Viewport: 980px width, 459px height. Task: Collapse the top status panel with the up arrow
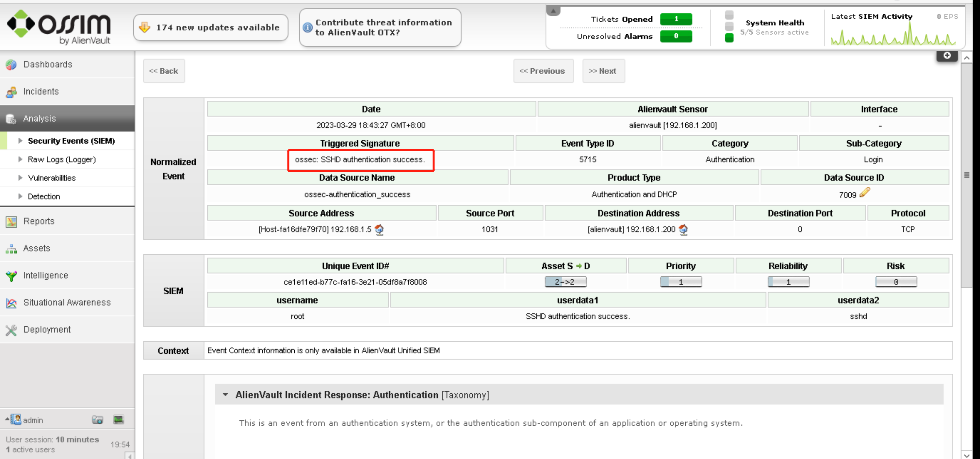click(553, 11)
